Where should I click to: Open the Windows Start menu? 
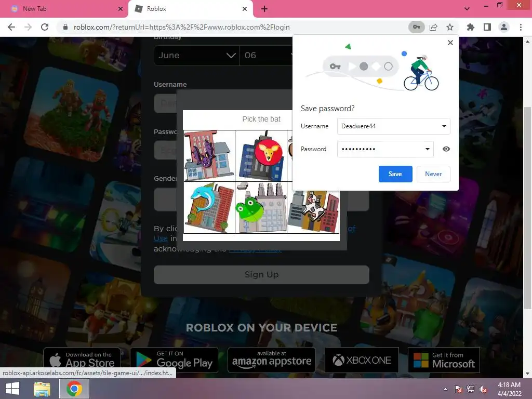[x=12, y=389]
